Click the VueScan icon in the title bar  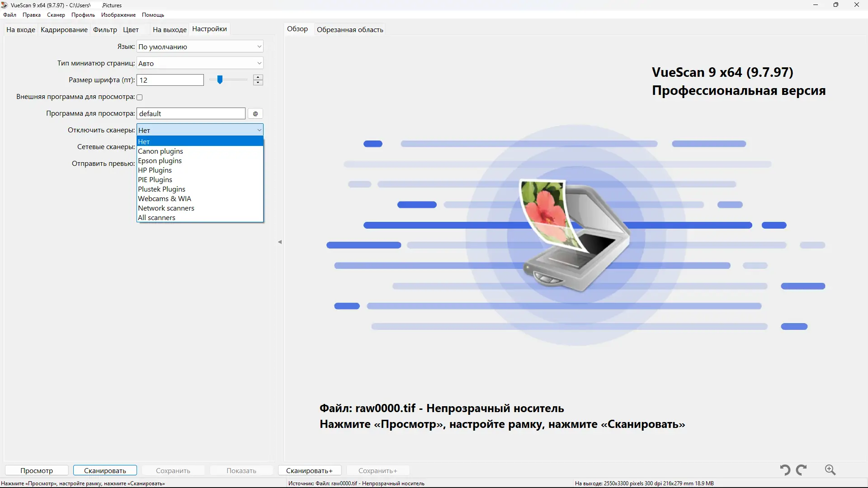(5, 5)
